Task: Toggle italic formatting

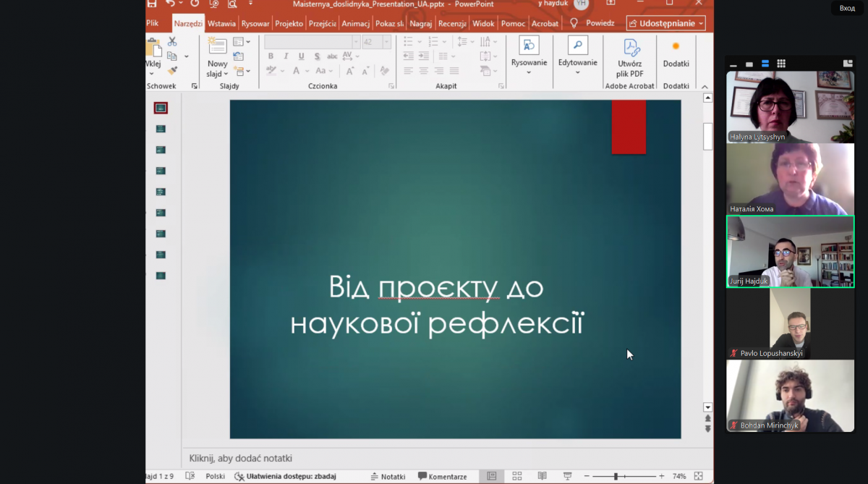Action: [x=286, y=56]
